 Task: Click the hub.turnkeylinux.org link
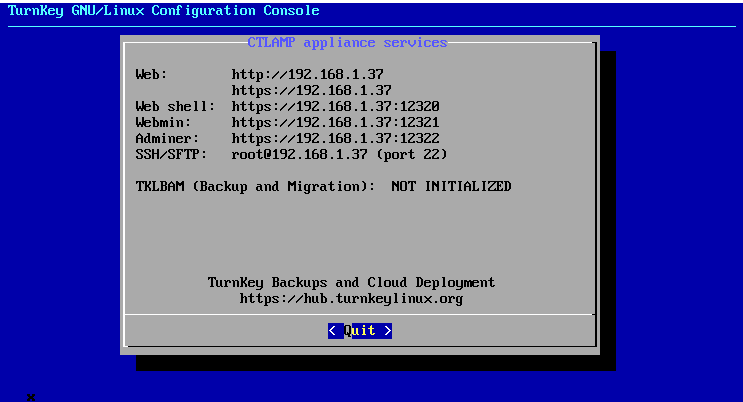[351, 298]
